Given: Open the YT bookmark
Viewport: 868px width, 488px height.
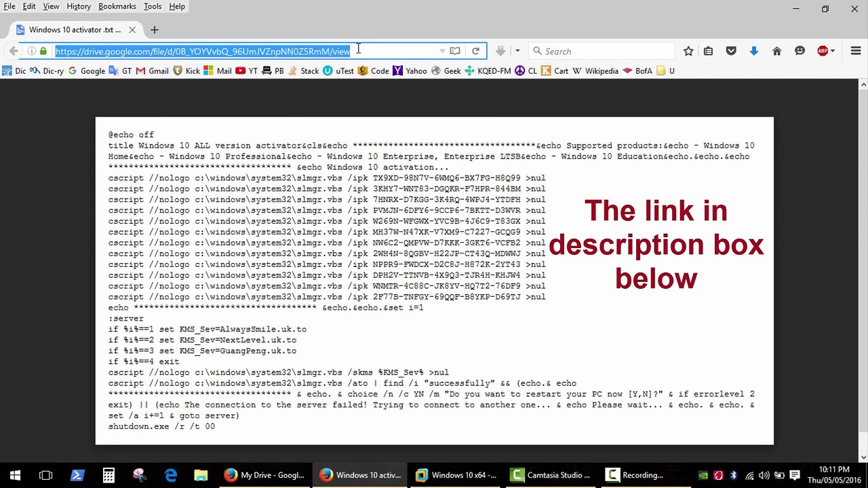Looking at the screenshot, I should pyautogui.click(x=247, y=70).
